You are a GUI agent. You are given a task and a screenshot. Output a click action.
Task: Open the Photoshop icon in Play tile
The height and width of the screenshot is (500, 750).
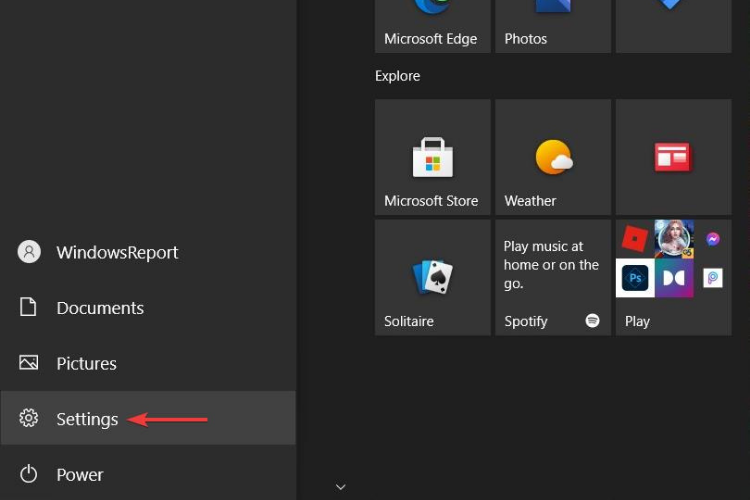[x=635, y=278]
